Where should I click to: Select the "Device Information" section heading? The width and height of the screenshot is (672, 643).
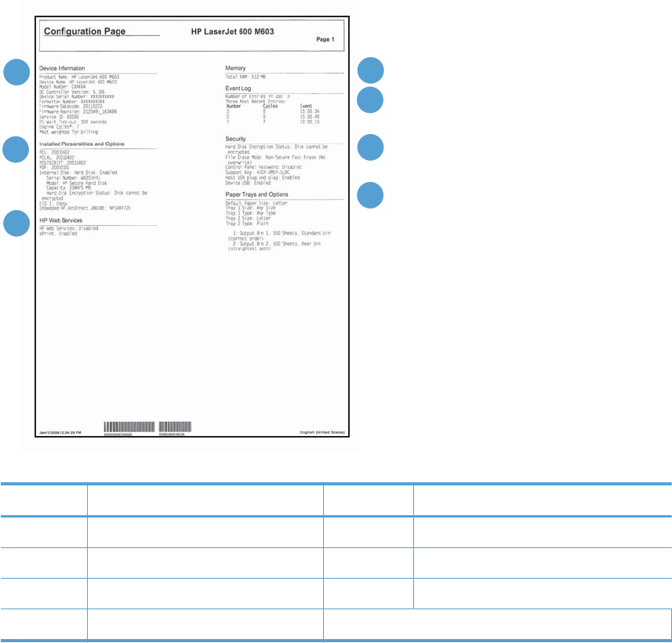coord(62,68)
